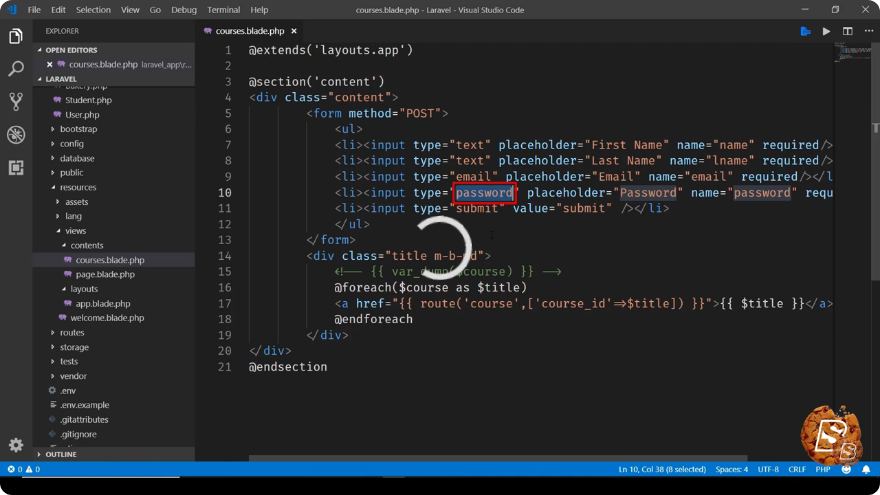
Task: Open the Manage gear settings icon
Action: pyautogui.click(x=16, y=445)
